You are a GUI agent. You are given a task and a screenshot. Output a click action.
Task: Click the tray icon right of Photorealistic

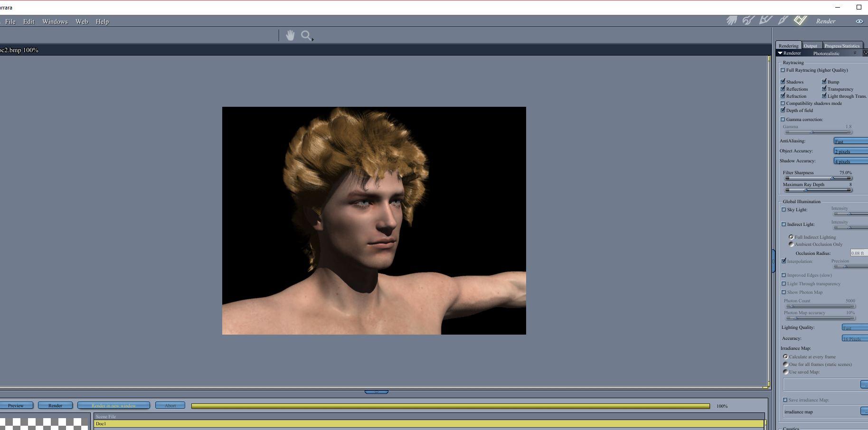[x=865, y=53]
